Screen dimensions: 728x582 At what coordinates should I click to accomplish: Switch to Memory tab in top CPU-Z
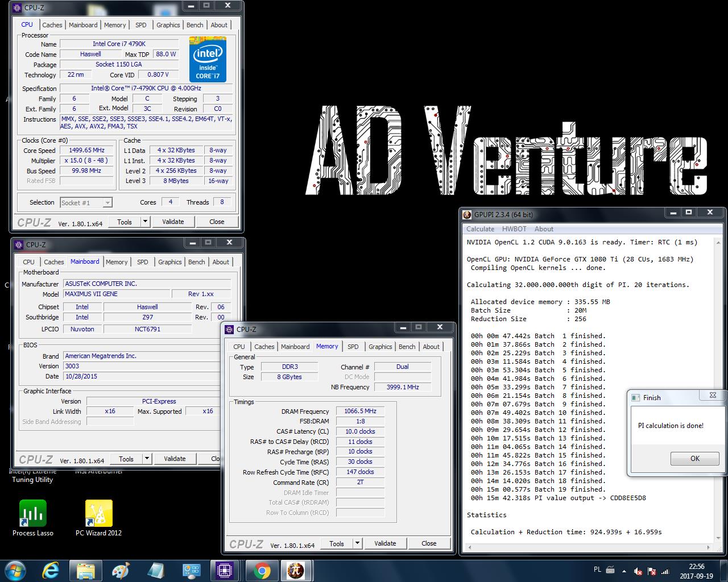[115, 25]
